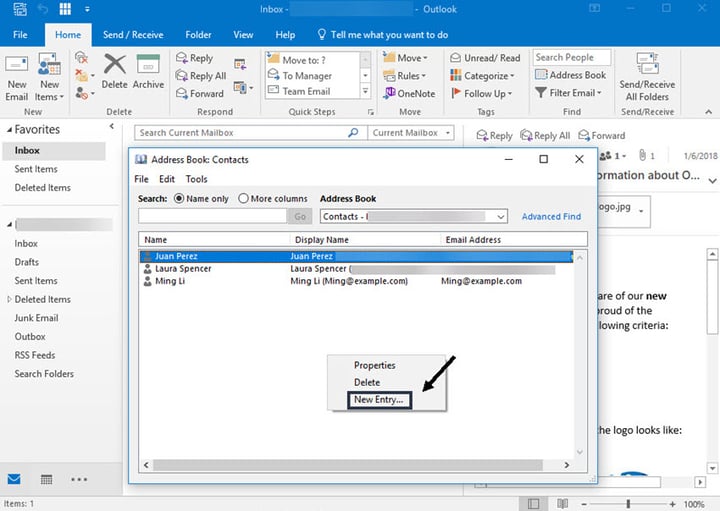
Task: Open the Contacts address book dropdown
Action: [414, 216]
